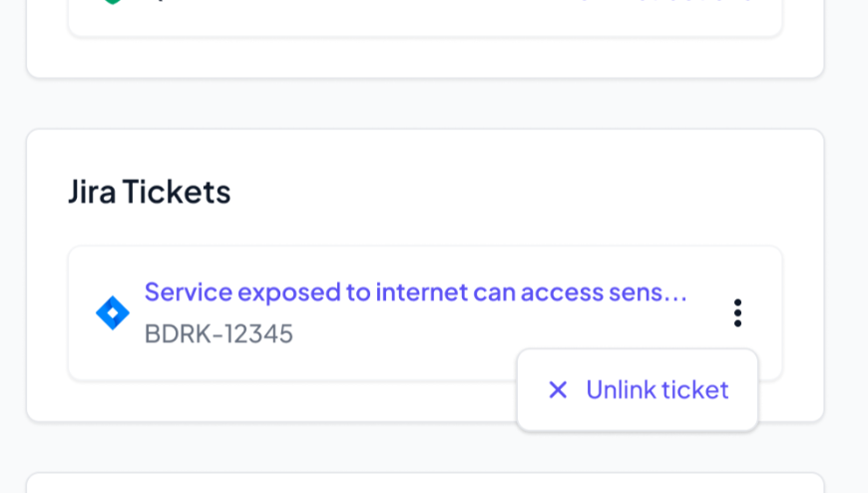Close the ticket menu via kebab icon

click(737, 313)
